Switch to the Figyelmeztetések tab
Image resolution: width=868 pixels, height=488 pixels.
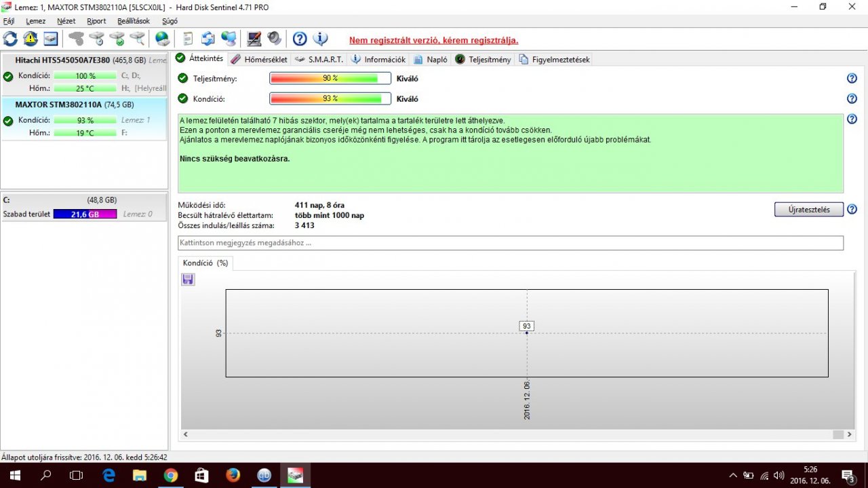coord(555,59)
